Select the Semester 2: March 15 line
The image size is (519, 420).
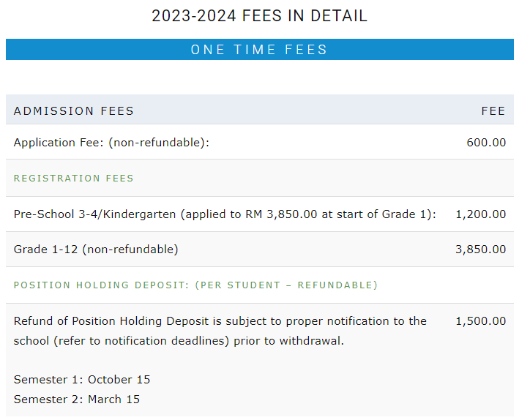click(76, 400)
